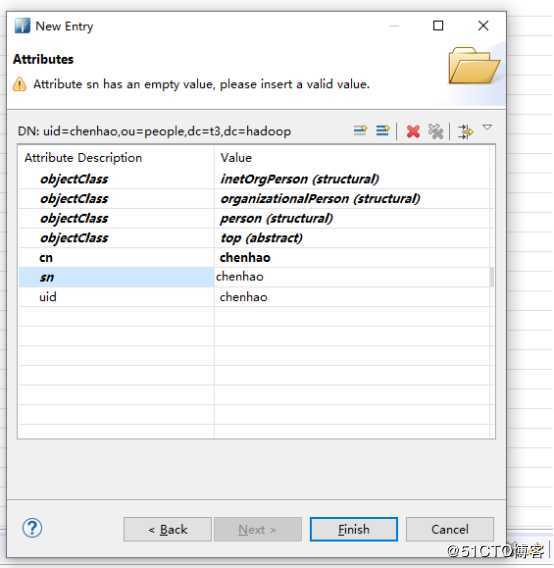Image resolution: width=554 pixels, height=568 pixels.
Task: Select the person (structural) value
Action: click(x=276, y=218)
